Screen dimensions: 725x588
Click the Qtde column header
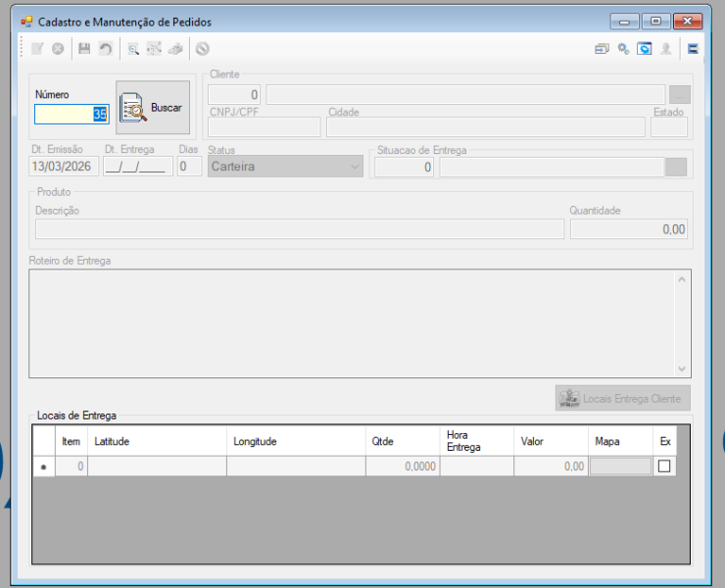403,441
